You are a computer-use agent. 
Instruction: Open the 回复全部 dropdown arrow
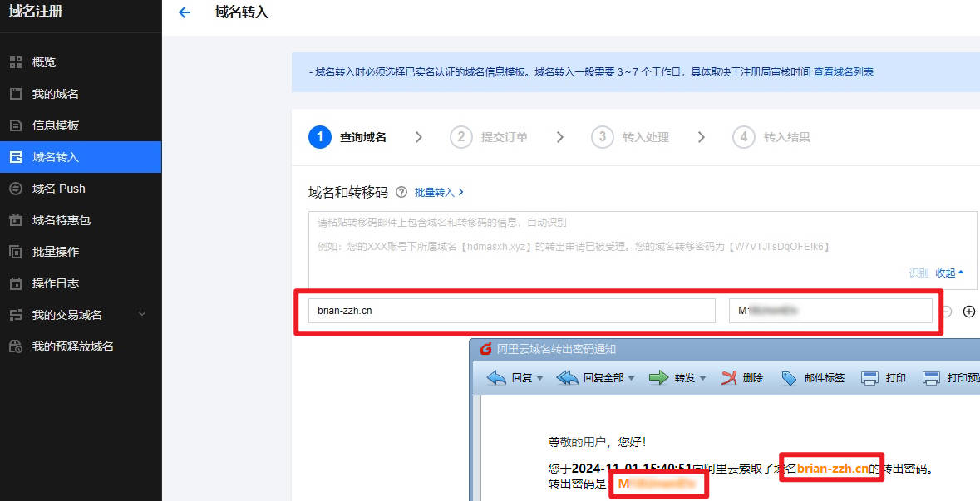click(x=631, y=379)
